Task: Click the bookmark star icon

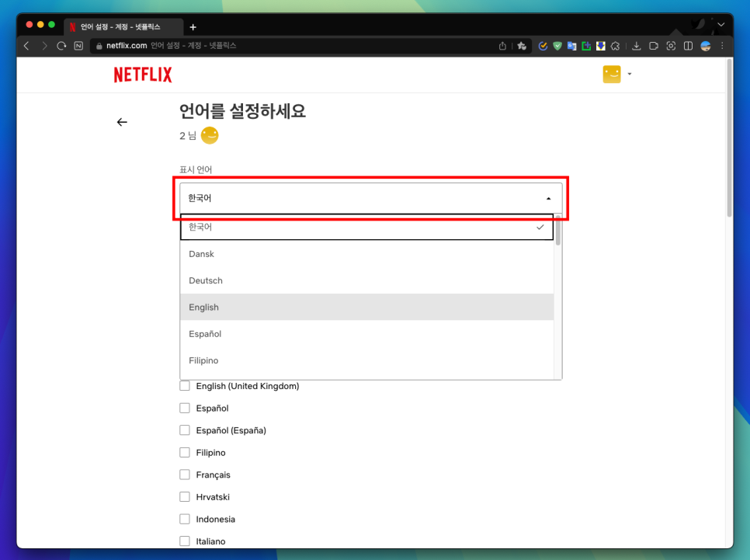Action: (522, 46)
